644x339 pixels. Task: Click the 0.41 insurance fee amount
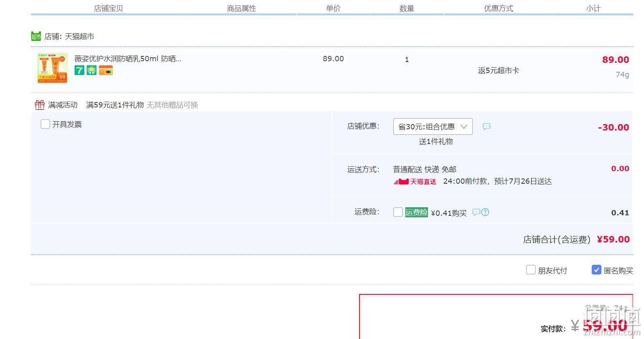620,212
